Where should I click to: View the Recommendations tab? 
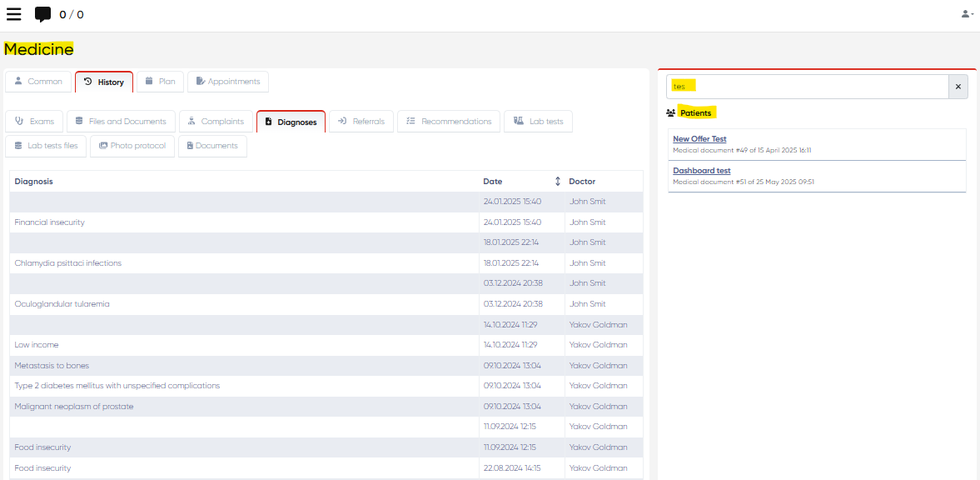[x=448, y=122]
